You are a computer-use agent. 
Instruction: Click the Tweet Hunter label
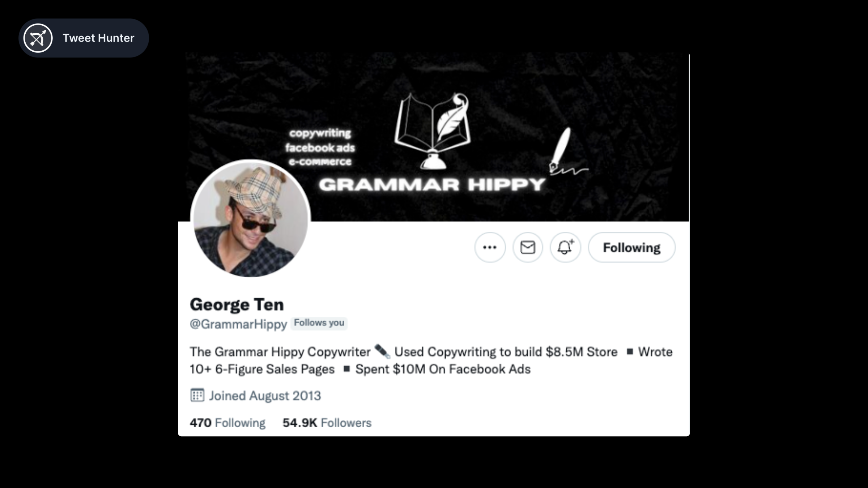pos(98,38)
